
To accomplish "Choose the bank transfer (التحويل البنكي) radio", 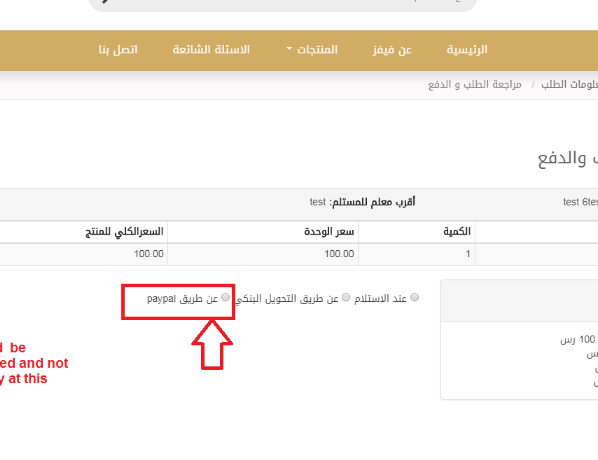I will pyautogui.click(x=346, y=297).
